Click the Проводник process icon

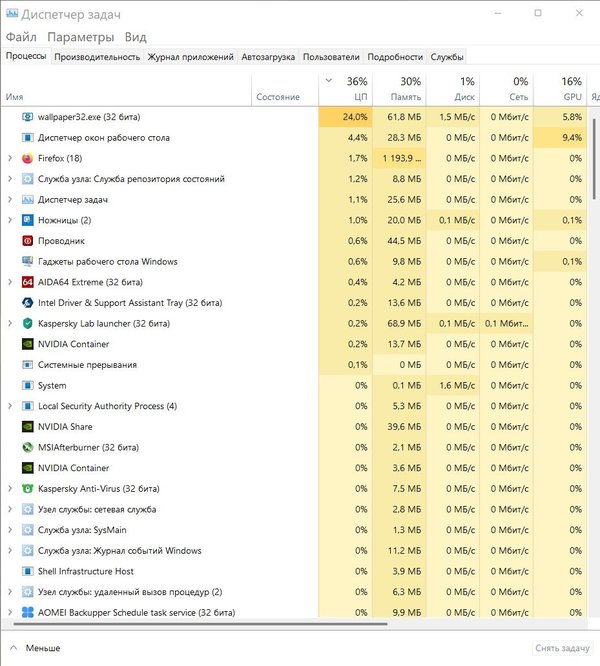click(x=27, y=241)
